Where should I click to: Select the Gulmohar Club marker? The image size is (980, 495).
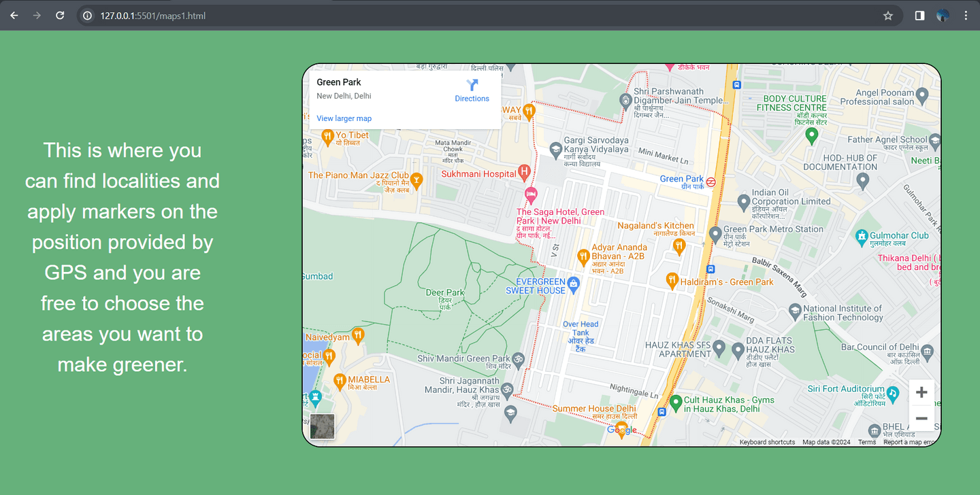(x=862, y=237)
